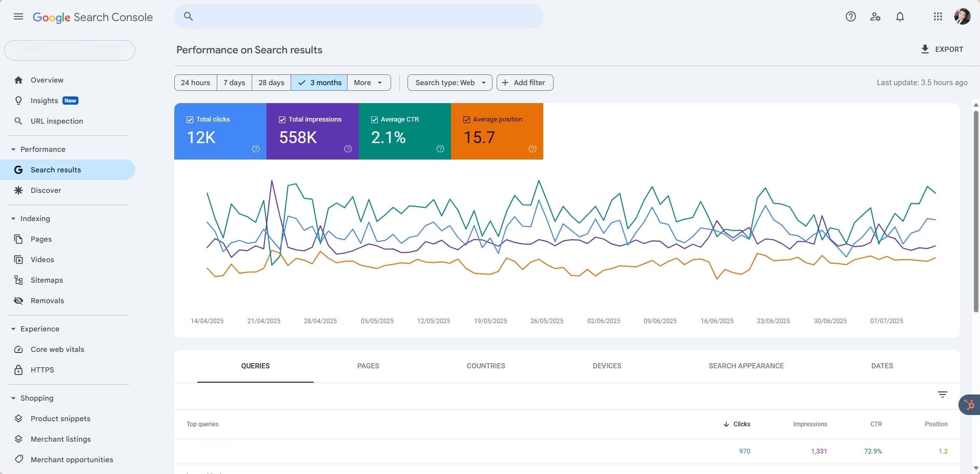Toggle the Total clicks metric checkbox
The height and width of the screenshot is (474, 980).
pyautogui.click(x=190, y=120)
